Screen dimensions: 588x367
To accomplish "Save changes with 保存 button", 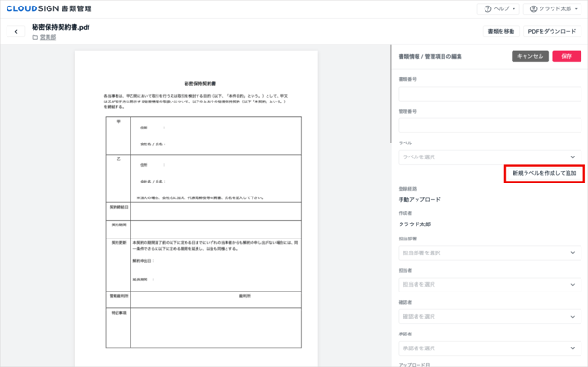I will pos(567,56).
